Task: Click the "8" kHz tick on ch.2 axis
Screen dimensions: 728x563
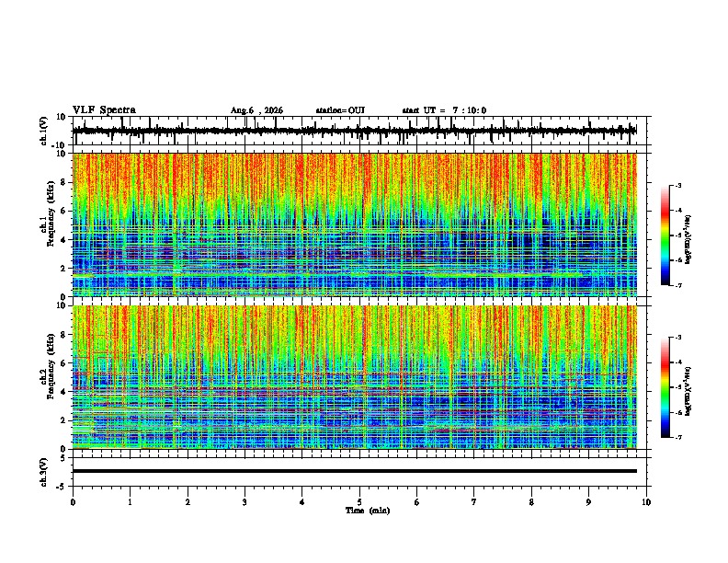Action: 63,335
